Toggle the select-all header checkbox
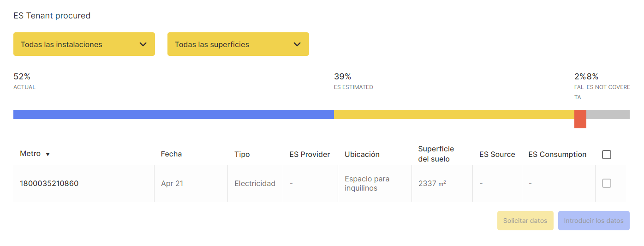644x246 pixels. pyautogui.click(x=607, y=155)
